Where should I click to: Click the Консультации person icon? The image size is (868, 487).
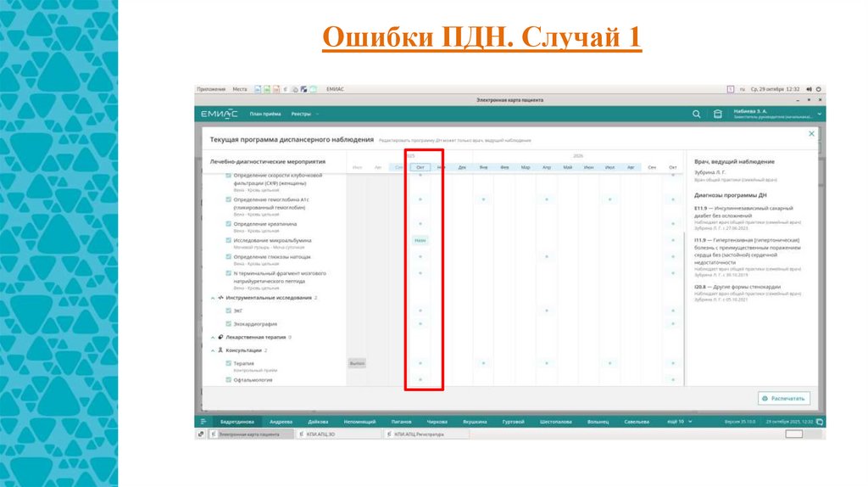tap(220, 350)
